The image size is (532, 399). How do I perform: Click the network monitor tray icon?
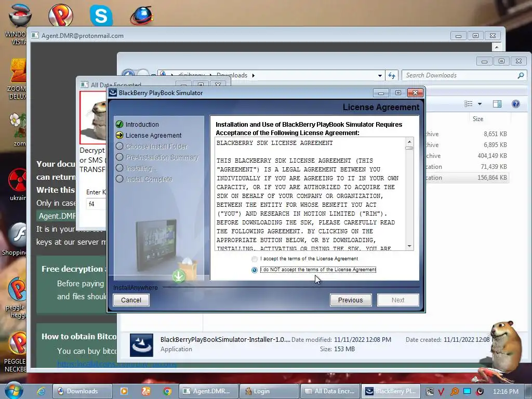(467, 391)
